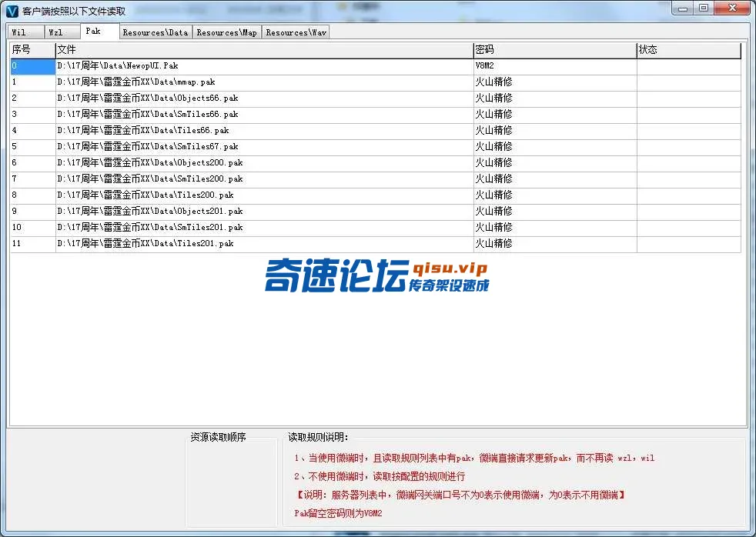Image resolution: width=756 pixels, height=537 pixels.
Task: Select the SmTiles66.pak file row
Action: pos(375,115)
